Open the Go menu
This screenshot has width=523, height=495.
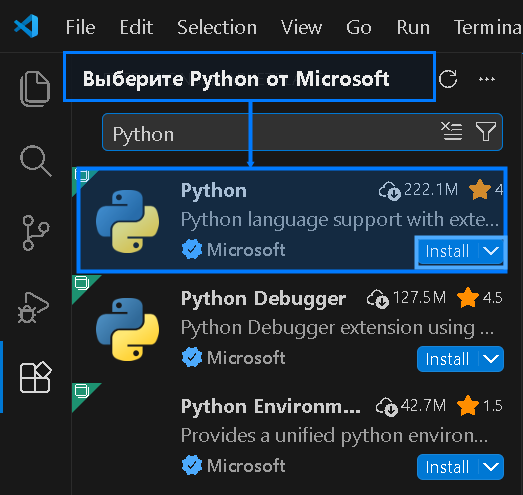click(x=359, y=27)
